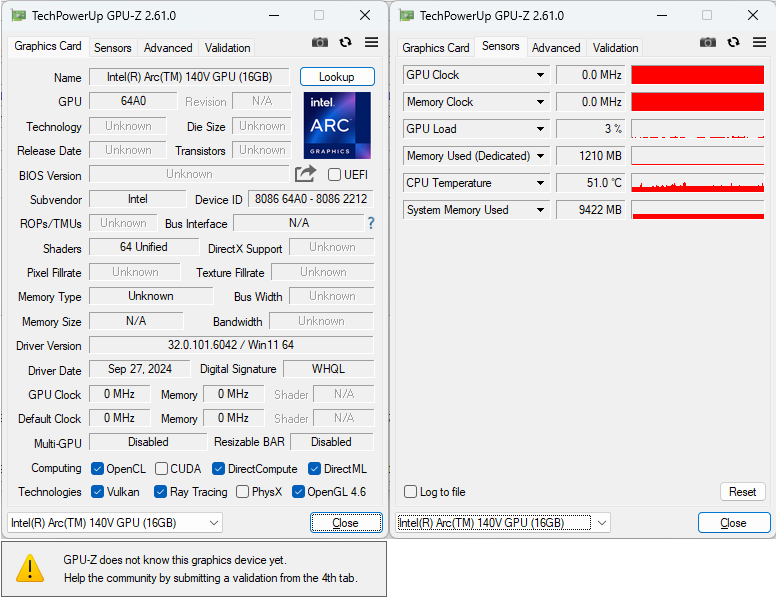This screenshot has width=776, height=600.
Task: Click the Shaders 64 Unified field
Action: (144, 247)
